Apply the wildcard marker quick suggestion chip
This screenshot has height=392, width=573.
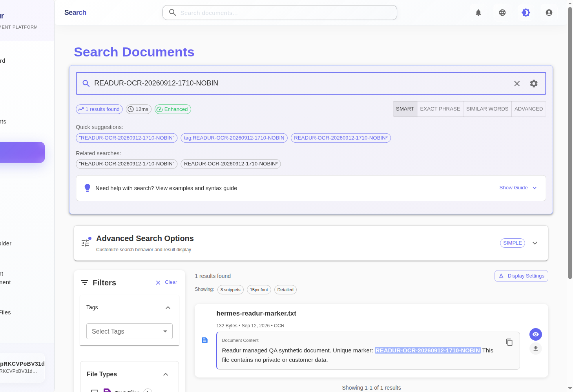[341, 138]
